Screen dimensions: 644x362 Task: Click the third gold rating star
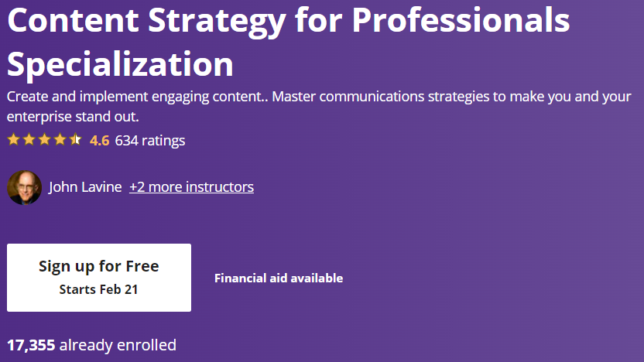pyautogui.click(x=44, y=140)
